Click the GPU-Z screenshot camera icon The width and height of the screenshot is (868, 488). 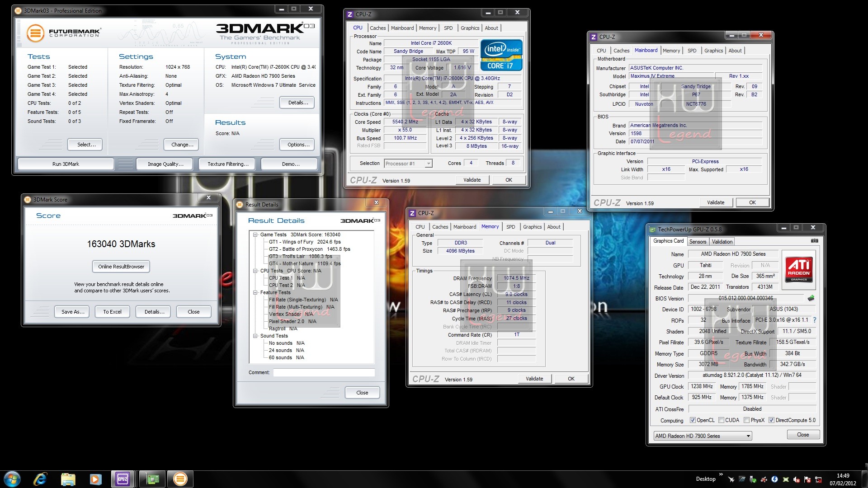pos(814,241)
